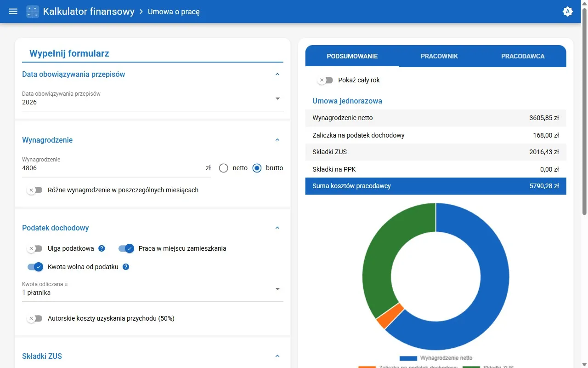Click the calculator app logo icon

click(x=33, y=11)
